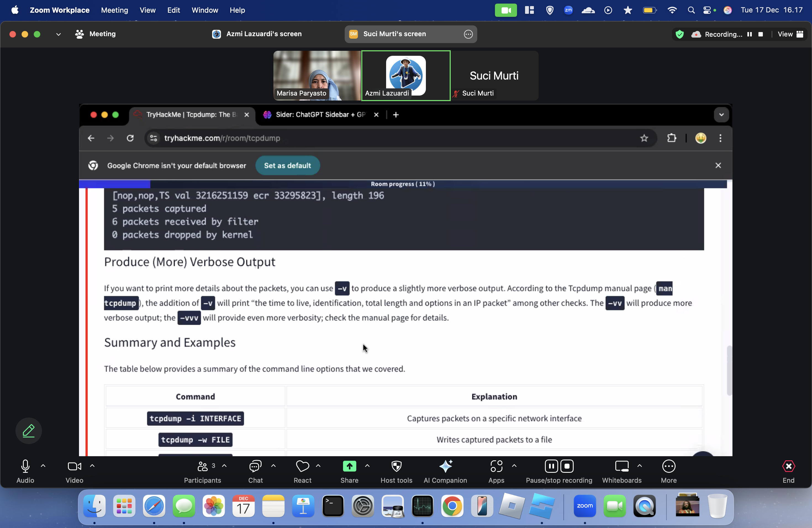Open Terminal from the Dock
Image resolution: width=812 pixels, height=528 pixels.
coord(333,506)
